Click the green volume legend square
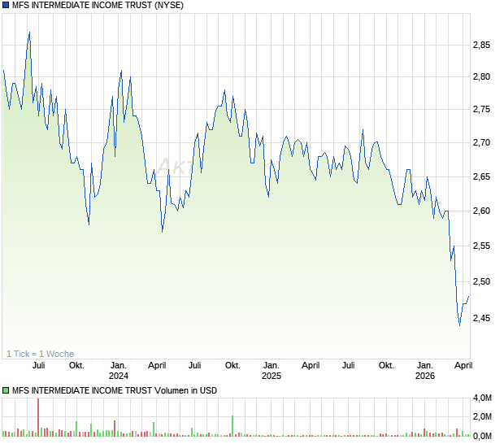This screenshot has height=444, width=504. tap(6, 390)
